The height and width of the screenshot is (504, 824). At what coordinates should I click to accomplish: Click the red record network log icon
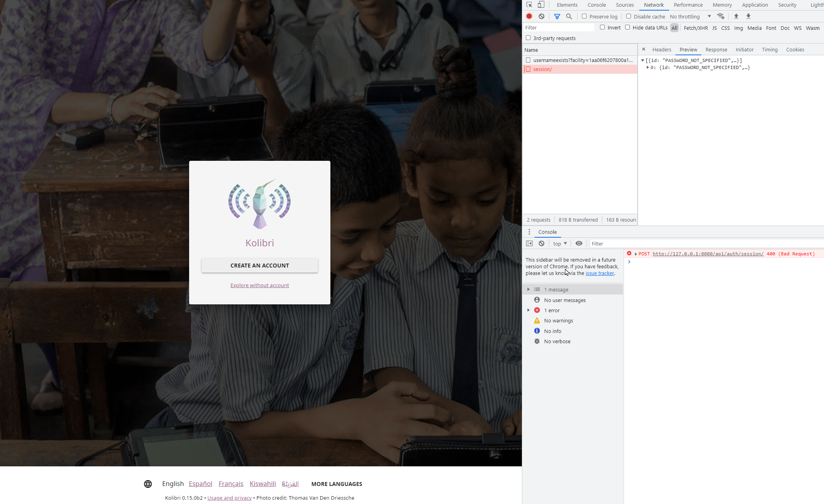[x=529, y=16]
